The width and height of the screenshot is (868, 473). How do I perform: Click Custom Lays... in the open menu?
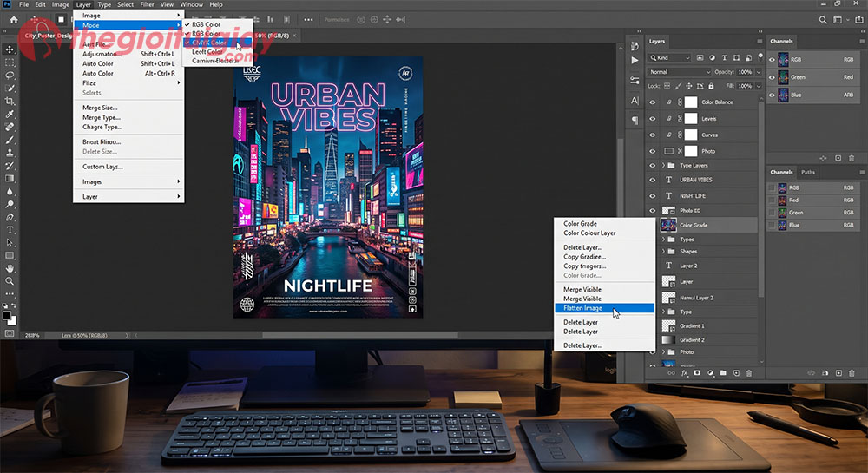tap(103, 167)
